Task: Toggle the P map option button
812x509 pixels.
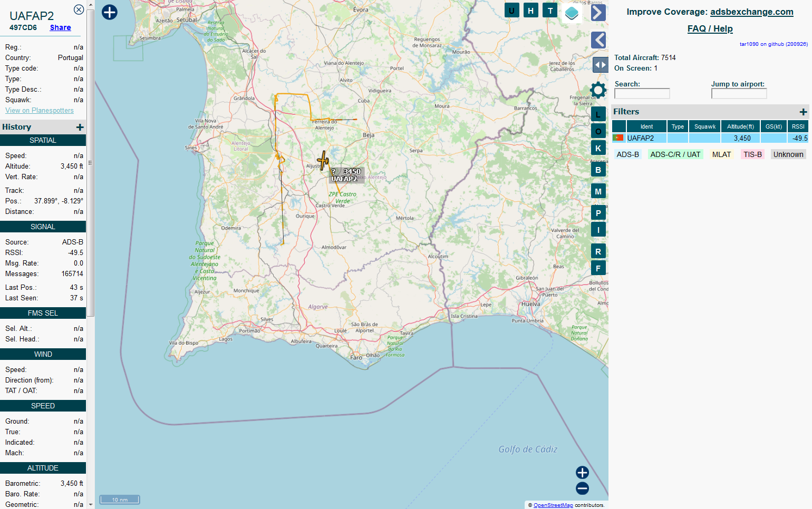Action: click(598, 213)
